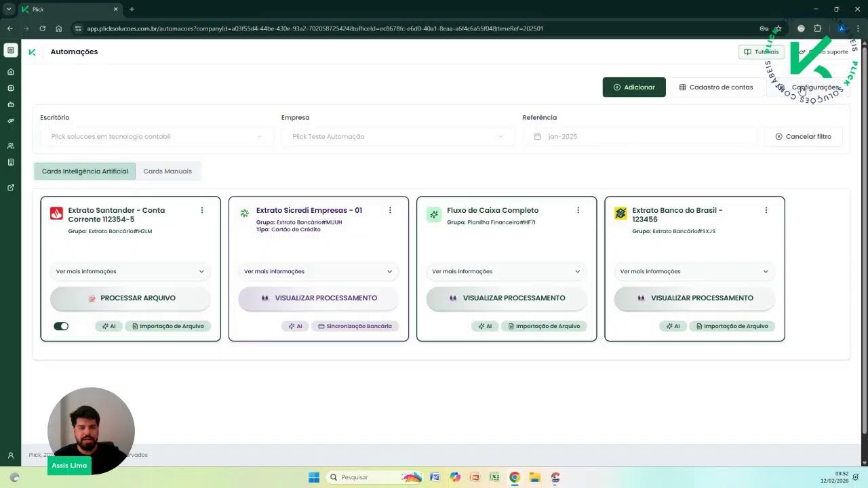Toggle the Extrato Santander card switch
This screenshot has height=488, width=868.
click(x=61, y=326)
